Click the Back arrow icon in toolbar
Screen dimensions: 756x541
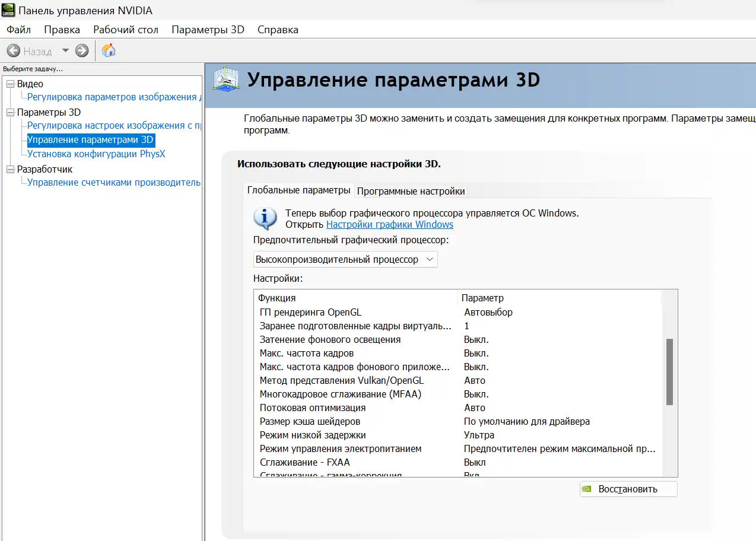[x=14, y=51]
